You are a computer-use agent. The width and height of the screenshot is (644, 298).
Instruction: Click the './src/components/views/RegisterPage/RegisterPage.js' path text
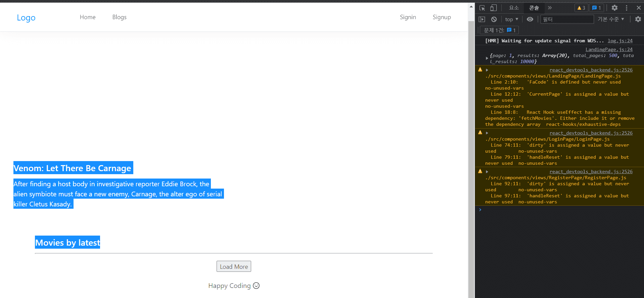coord(556,178)
